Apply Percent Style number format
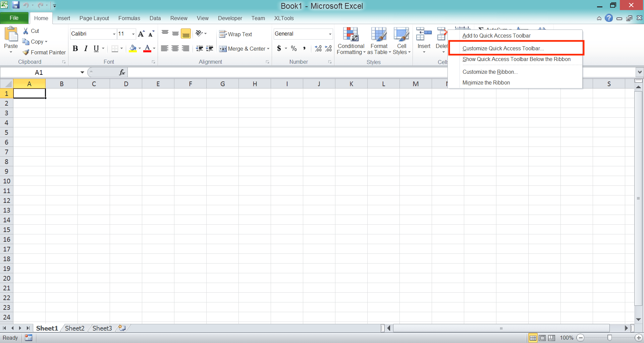Image resolution: width=644 pixels, height=343 pixels. click(294, 49)
